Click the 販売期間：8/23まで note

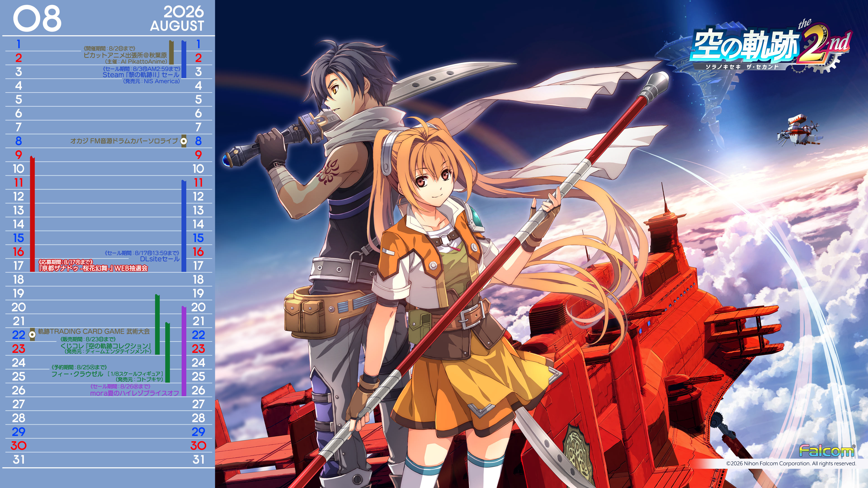(88, 339)
